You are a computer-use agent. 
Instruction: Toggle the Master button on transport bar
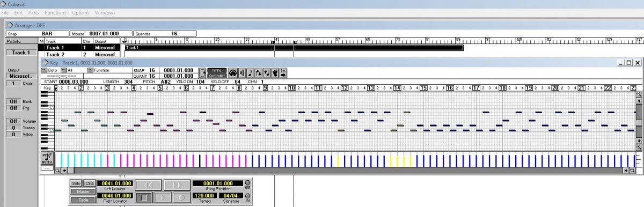pos(83,191)
